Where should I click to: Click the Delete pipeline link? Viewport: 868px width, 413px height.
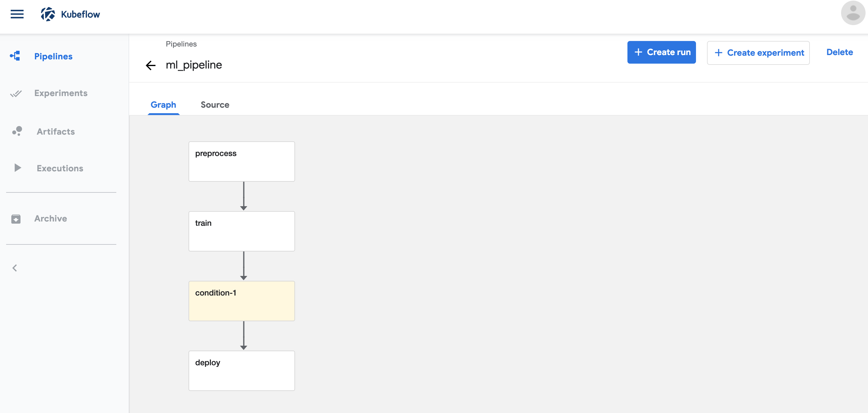[840, 52]
